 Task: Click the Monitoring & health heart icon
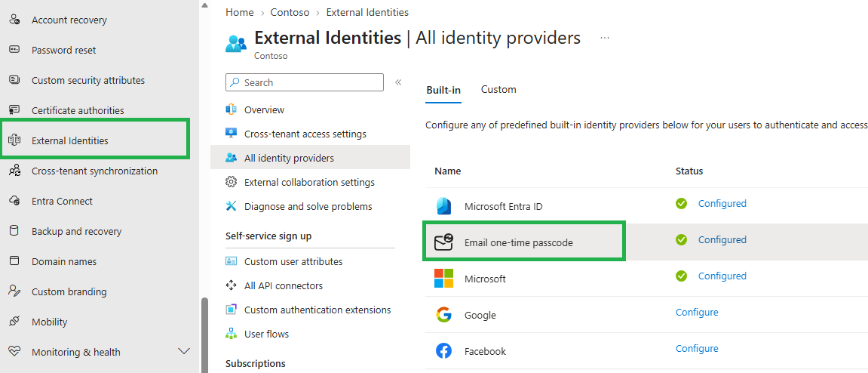click(x=15, y=352)
